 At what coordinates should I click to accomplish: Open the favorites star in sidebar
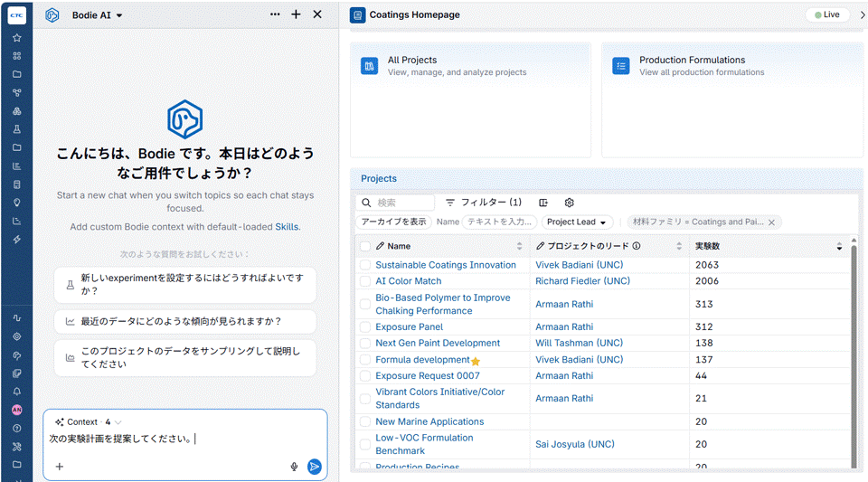point(16,38)
